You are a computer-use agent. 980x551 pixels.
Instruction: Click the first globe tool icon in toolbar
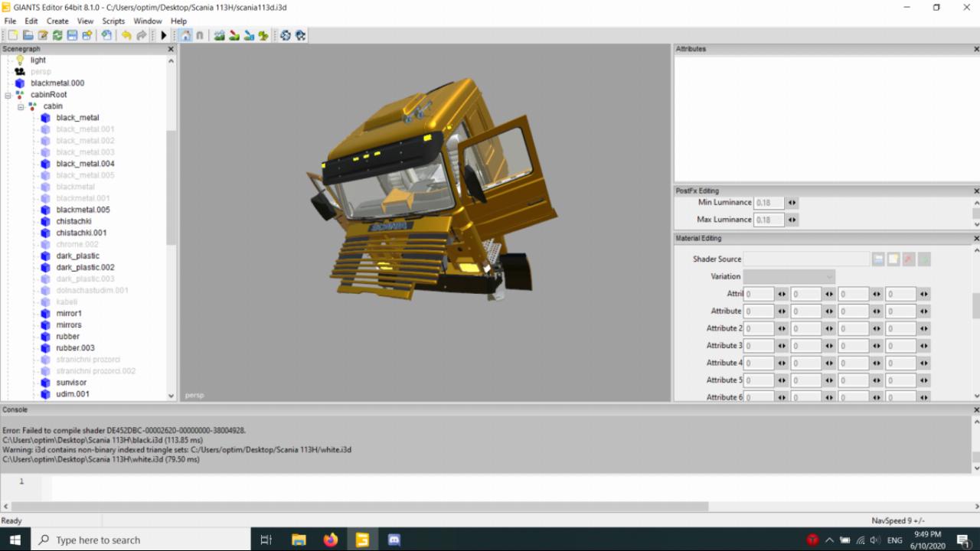click(x=285, y=35)
